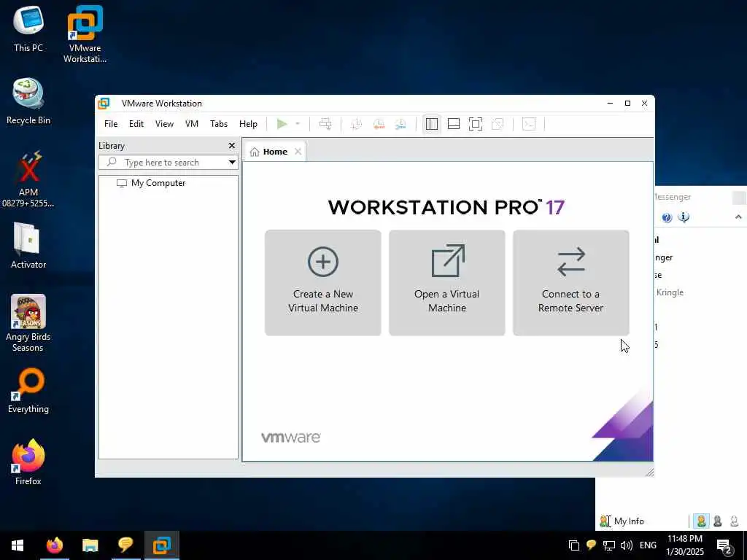Open the Edit menu
Image resolution: width=747 pixels, height=560 pixels.
136,124
